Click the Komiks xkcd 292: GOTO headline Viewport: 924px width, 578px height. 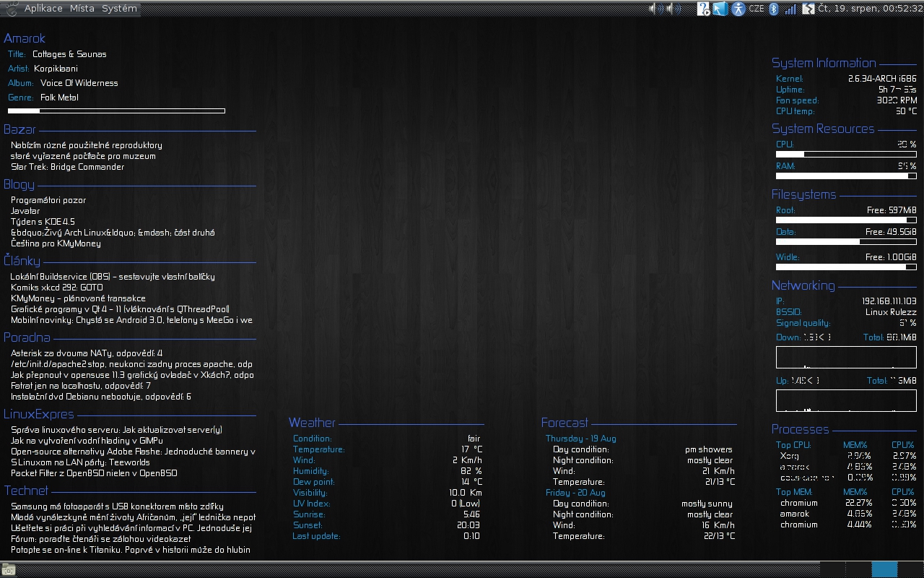click(56, 288)
